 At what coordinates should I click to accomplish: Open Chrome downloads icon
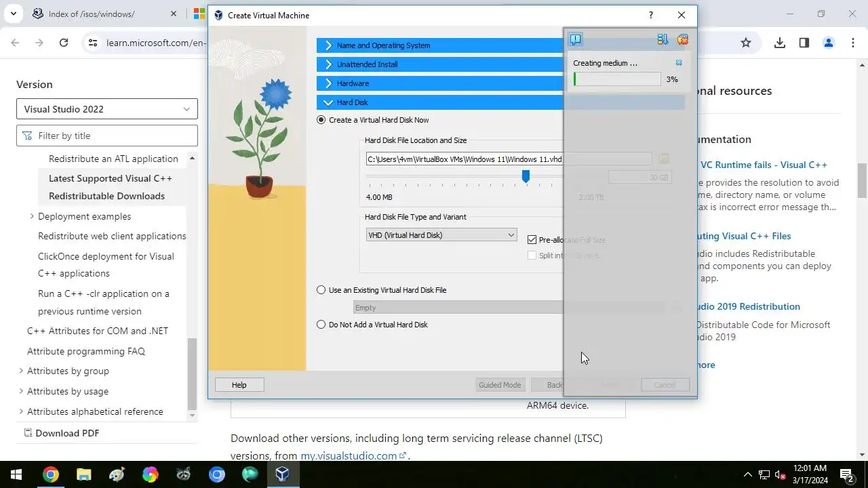pos(780,43)
